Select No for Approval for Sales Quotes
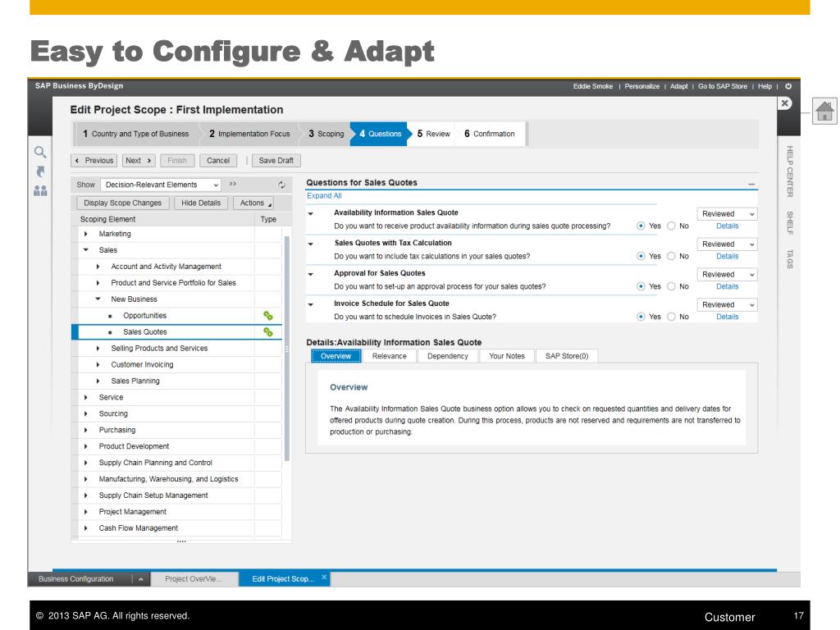Screen dimensions: 840x630 click(x=671, y=286)
